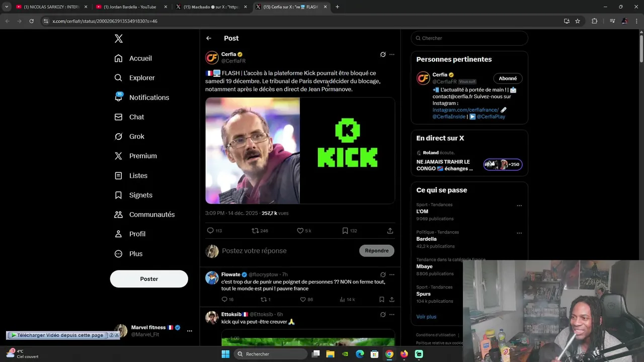Open more options on Flowate's reply
This screenshot has height=362, width=644.
click(x=392, y=275)
